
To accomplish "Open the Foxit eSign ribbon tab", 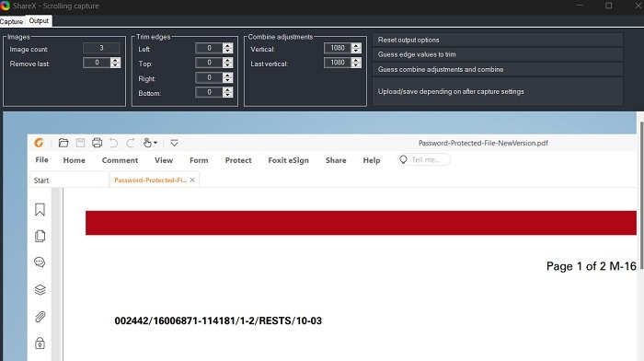I will 288,160.
